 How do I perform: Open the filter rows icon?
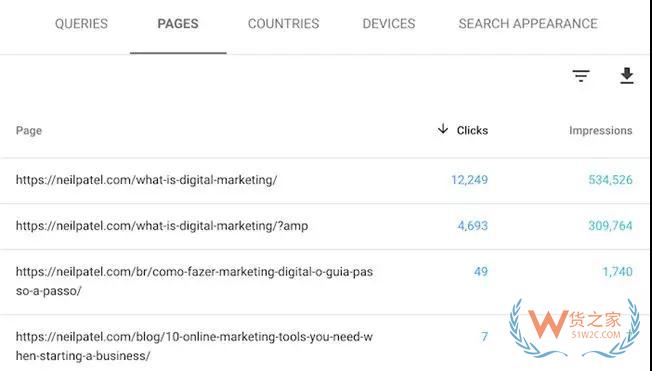[581, 76]
